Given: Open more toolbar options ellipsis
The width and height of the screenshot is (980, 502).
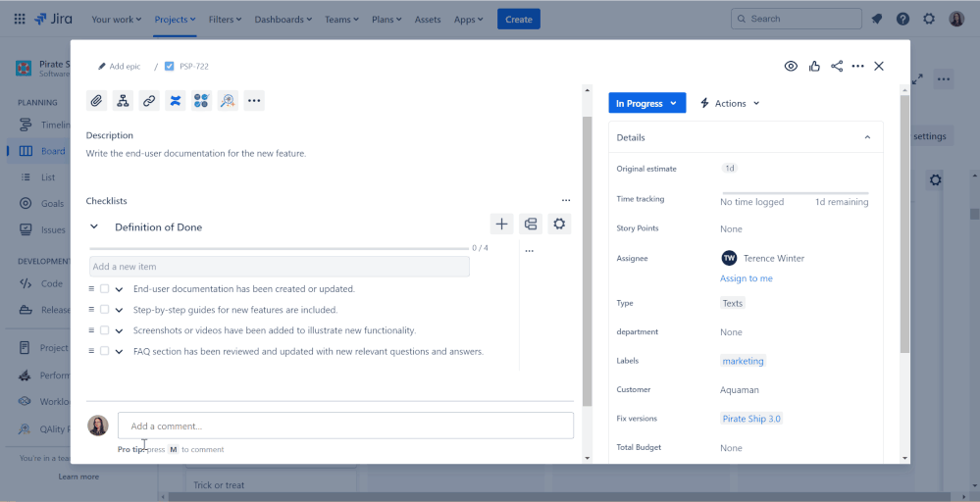Looking at the screenshot, I should tap(254, 101).
